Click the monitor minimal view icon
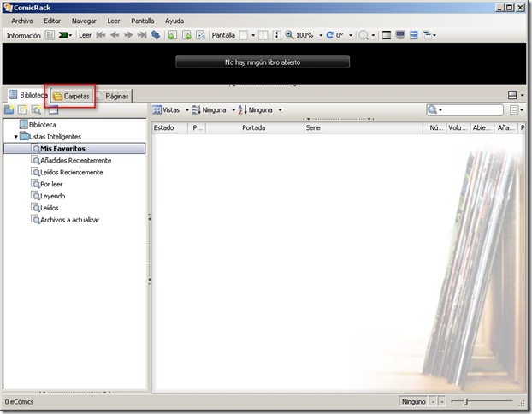Image resolution: width=532 pixels, height=414 pixels. [400, 35]
